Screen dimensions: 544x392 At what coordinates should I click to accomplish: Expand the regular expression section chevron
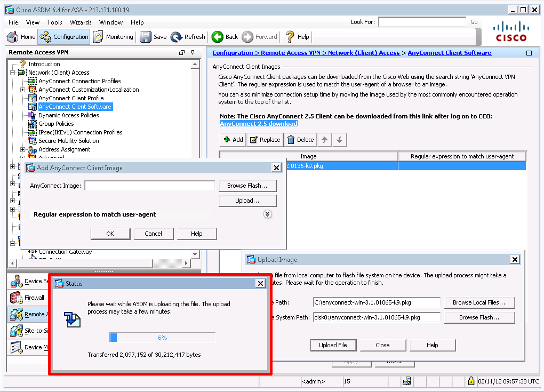click(268, 214)
